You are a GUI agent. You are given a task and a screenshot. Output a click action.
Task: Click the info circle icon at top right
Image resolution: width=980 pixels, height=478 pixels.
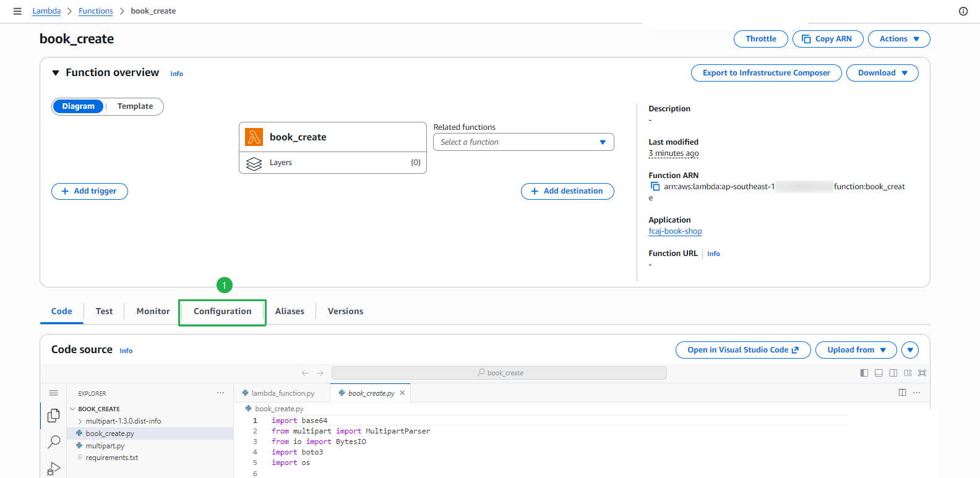click(x=963, y=11)
